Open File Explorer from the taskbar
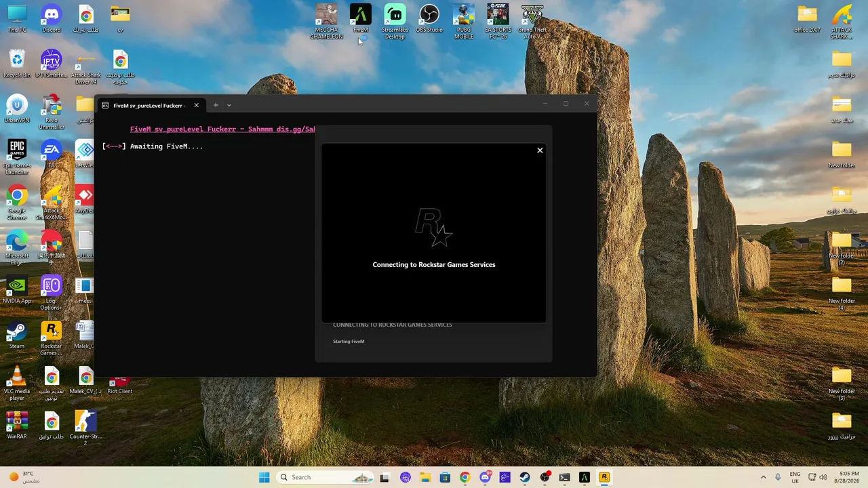 tap(425, 477)
